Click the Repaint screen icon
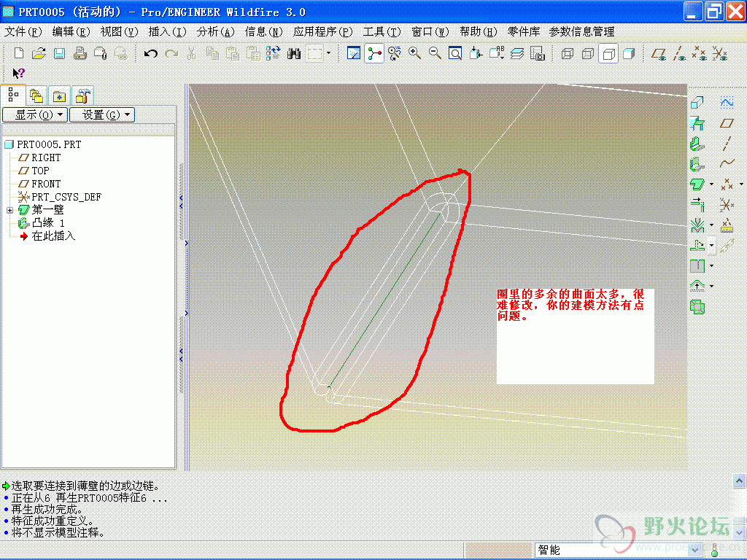747x560 pixels. point(354,53)
